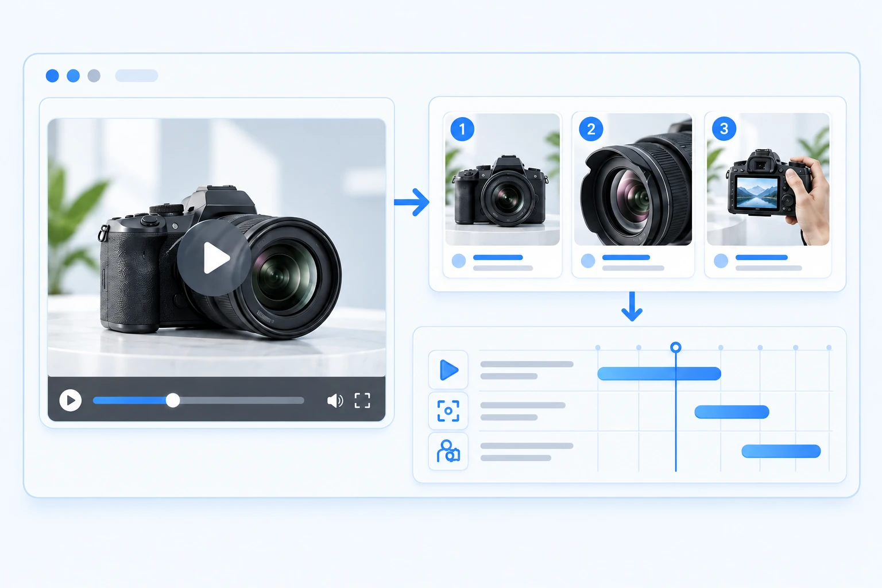Click the timeline playhead circle marker
The width and height of the screenshot is (882, 588).
coord(676,347)
